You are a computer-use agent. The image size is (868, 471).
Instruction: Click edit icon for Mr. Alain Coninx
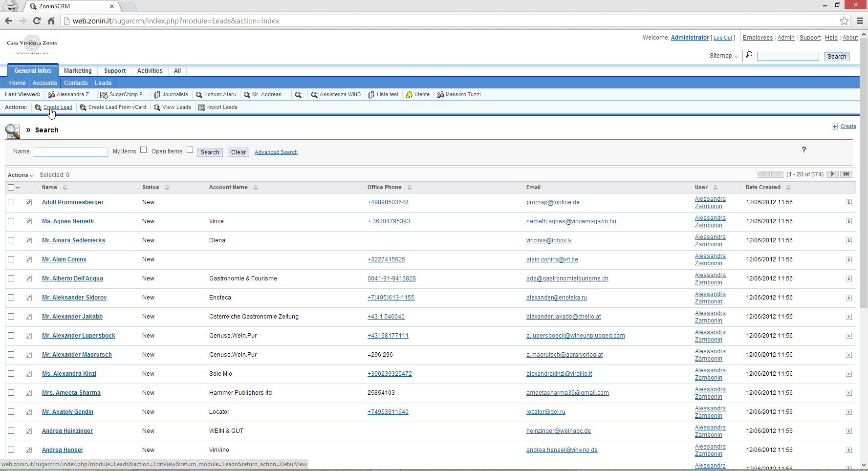29,259
